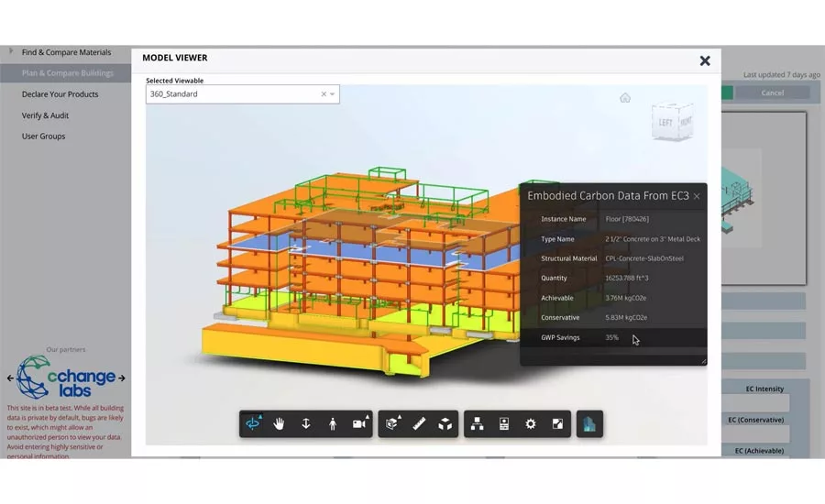The height and width of the screenshot is (504, 825).
Task: Select the Zoom dolly tool
Action: click(305, 423)
